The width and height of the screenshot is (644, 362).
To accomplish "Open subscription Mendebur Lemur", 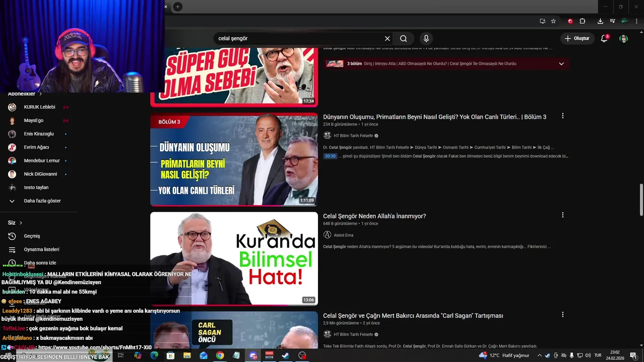I will (42, 160).
